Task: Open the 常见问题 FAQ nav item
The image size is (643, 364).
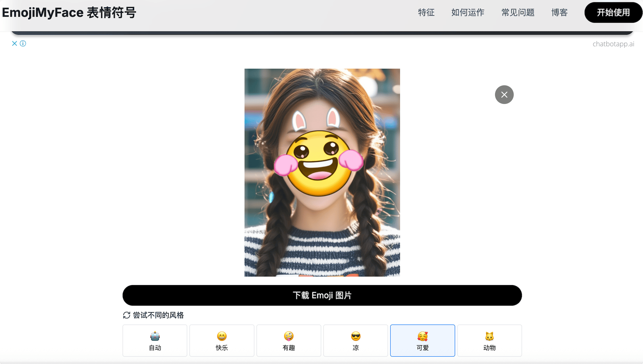Action: 518,12
